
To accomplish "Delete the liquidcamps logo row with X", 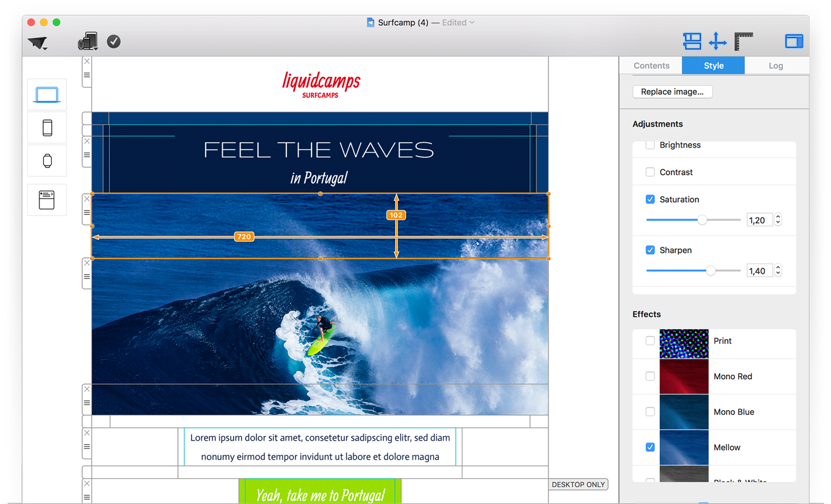I will (87, 62).
